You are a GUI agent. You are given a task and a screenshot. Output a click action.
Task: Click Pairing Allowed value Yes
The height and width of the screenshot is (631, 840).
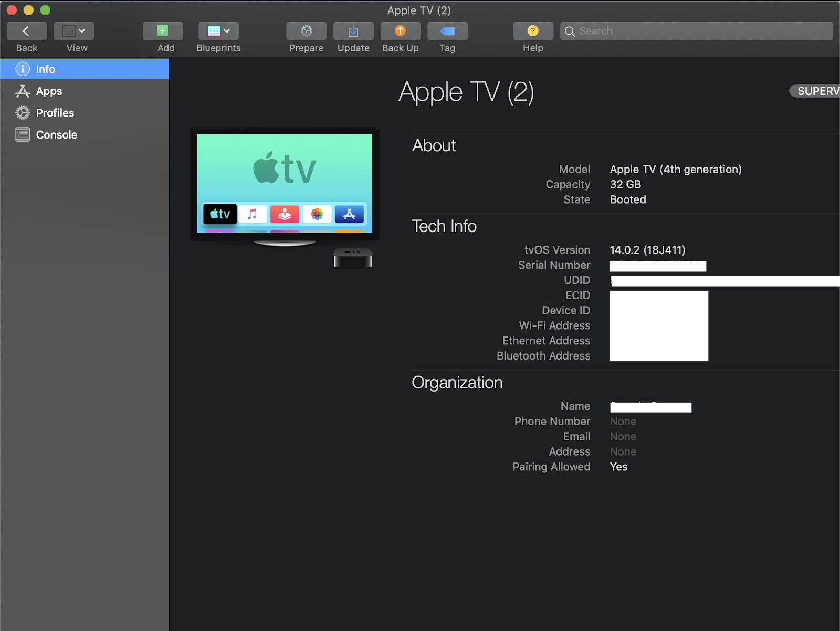click(x=618, y=467)
